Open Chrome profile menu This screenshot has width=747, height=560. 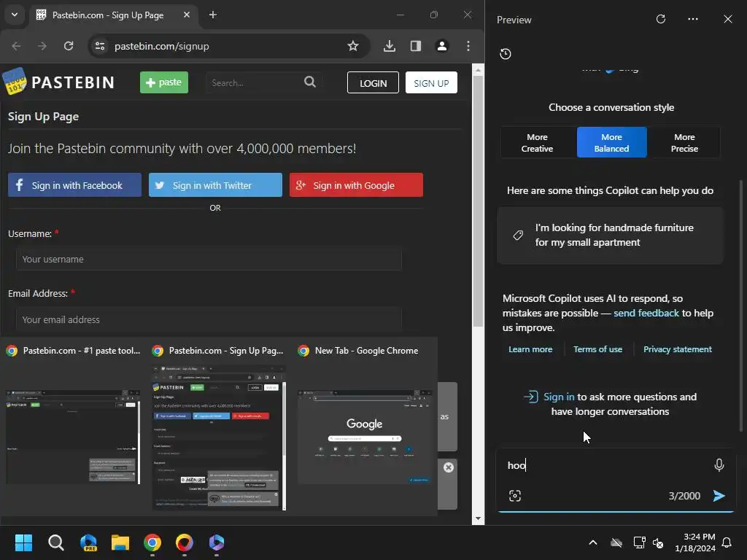[x=442, y=46]
